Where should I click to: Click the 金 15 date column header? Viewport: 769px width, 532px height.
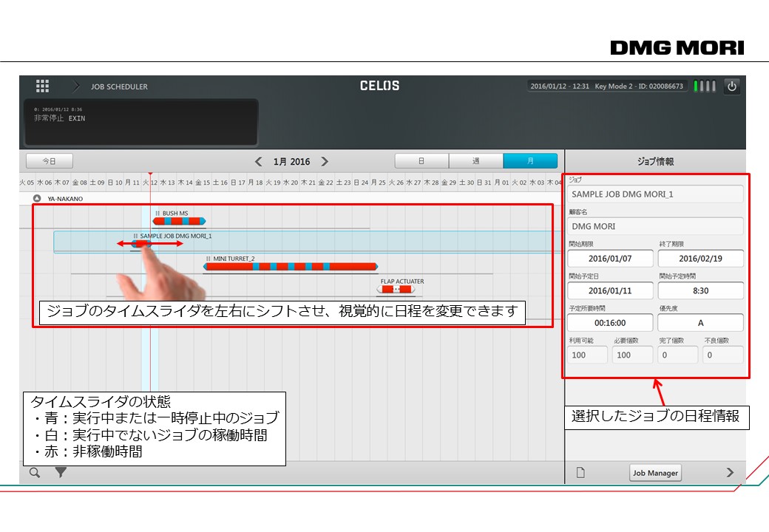pos(203,183)
